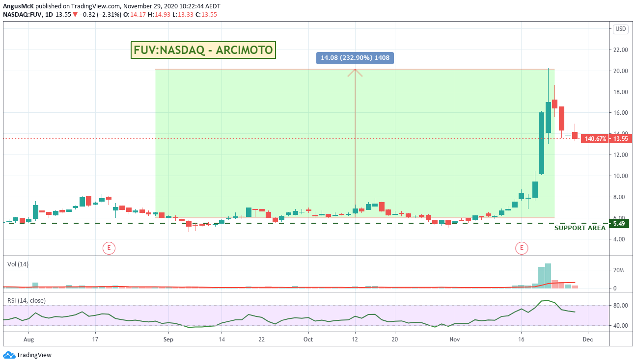Click the green 5.49 support price label
This screenshot has width=636, height=364.
(618, 223)
